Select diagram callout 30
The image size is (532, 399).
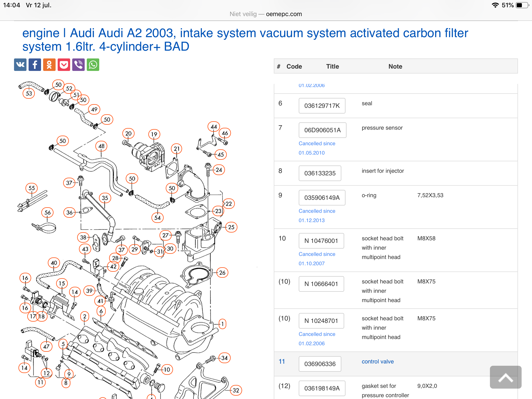pos(170,249)
